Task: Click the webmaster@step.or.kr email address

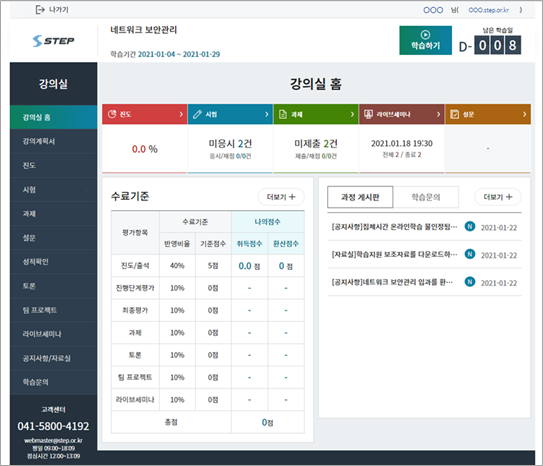Action: (53, 440)
